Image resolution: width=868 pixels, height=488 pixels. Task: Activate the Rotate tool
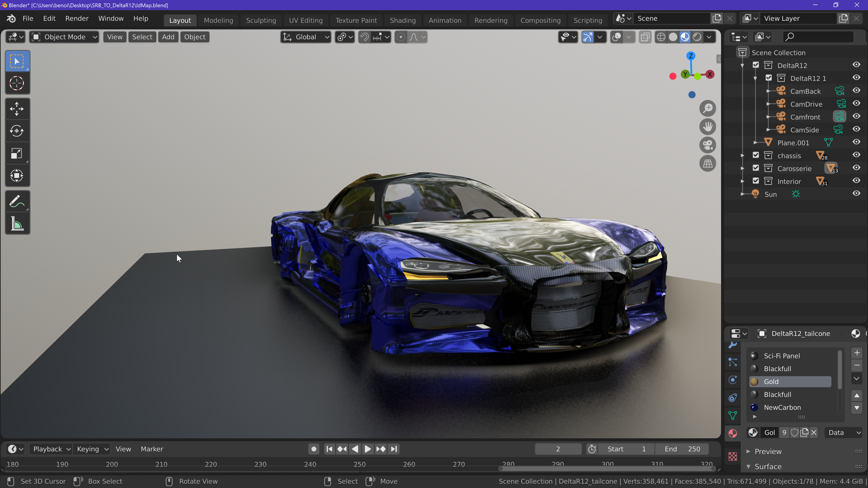tap(17, 131)
